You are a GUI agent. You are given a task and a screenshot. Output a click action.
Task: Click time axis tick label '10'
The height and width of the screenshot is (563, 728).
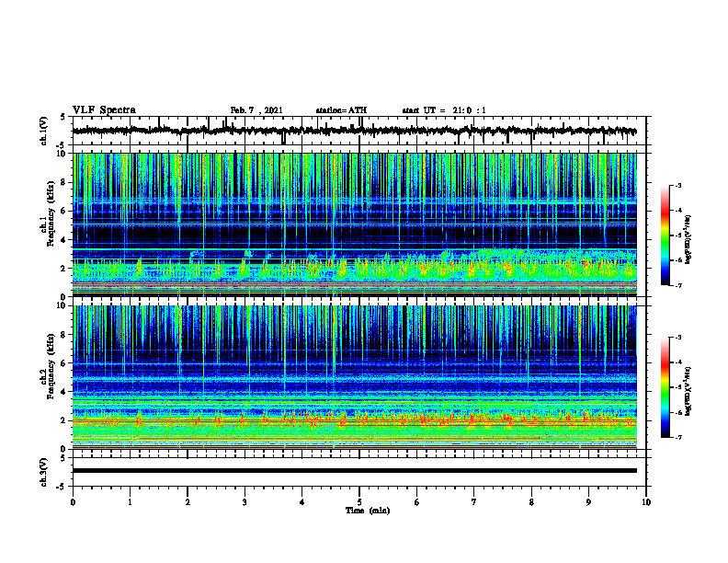pos(646,502)
